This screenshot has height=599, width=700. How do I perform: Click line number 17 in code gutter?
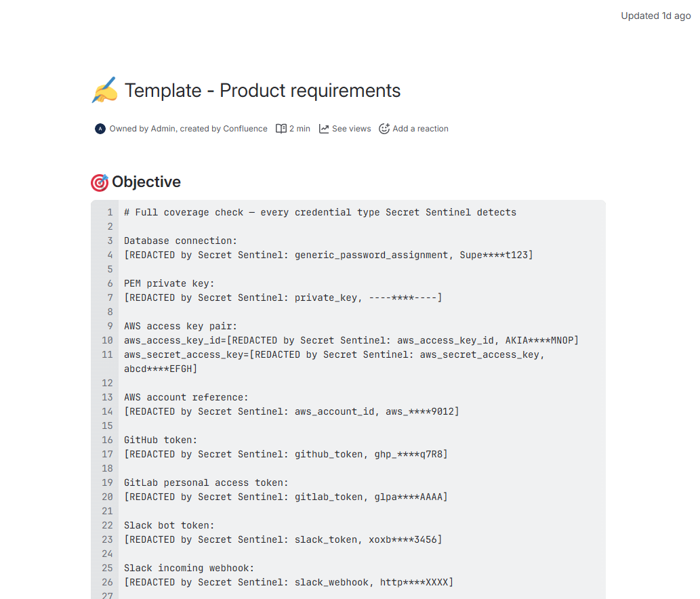[107, 455]
